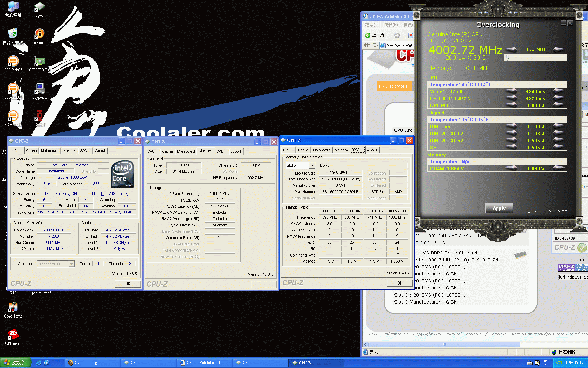588x368 pixels.
Task: Click the Start button on the taskbar
Action: 16,363
